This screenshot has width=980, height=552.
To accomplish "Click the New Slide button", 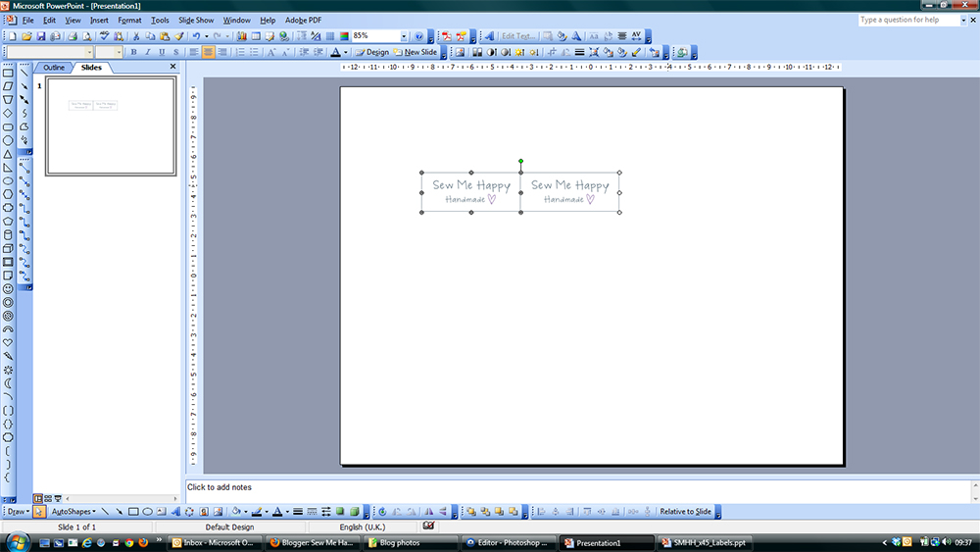I will coord(416,53).
